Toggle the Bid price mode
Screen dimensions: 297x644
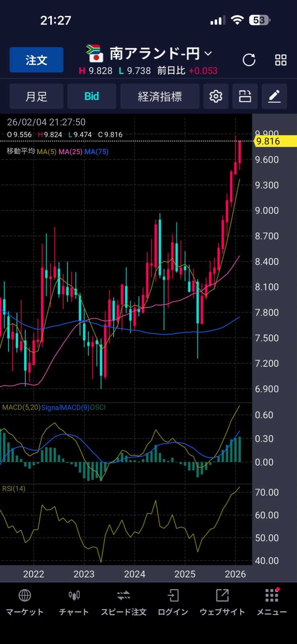coord(92,96)
